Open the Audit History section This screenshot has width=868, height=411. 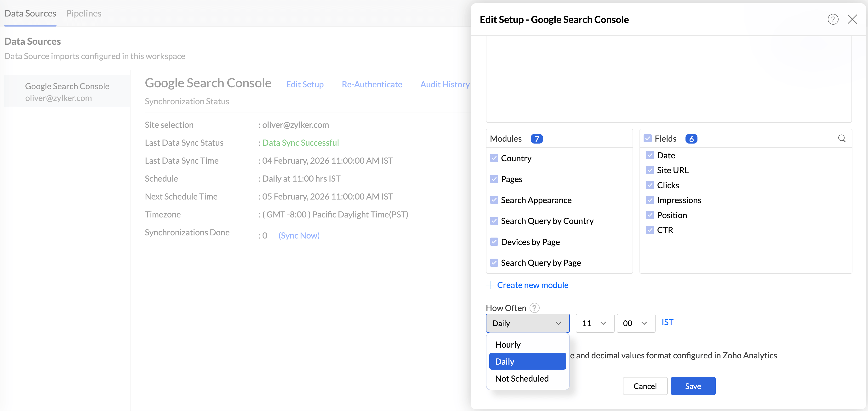(445, 84)
